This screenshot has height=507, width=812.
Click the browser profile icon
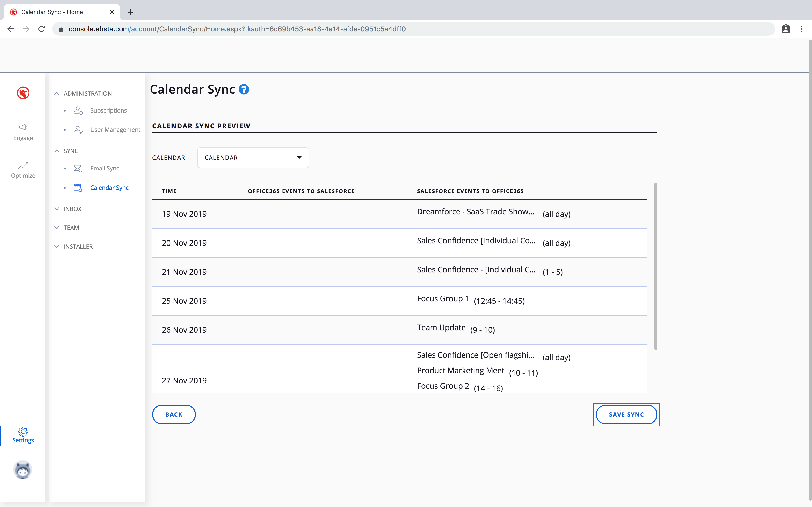point(786,29)
